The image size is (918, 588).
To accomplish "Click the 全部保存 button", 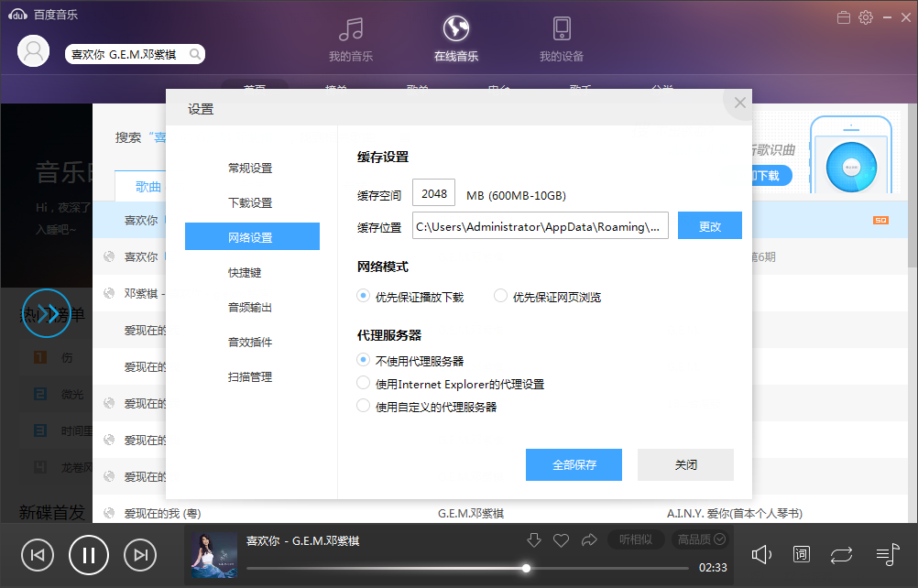I will tap(574, 464).
